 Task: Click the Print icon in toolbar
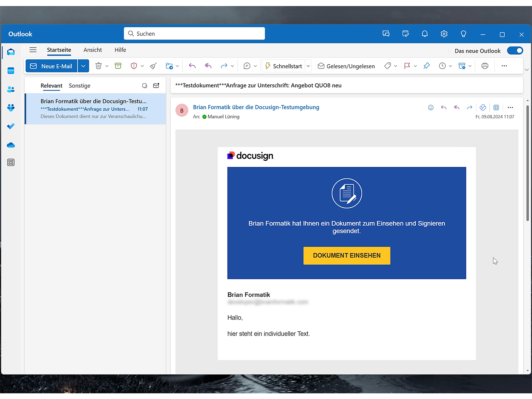click(x=485, y=66)
